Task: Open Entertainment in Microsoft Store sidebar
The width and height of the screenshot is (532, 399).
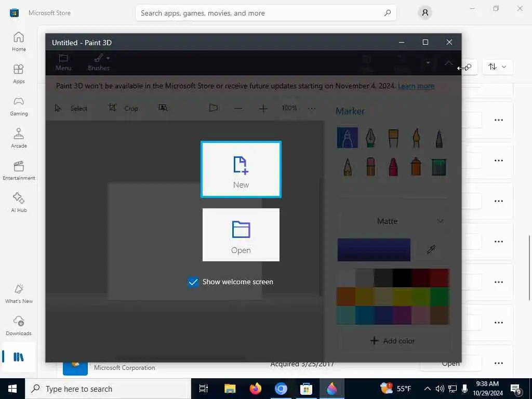Action: (x=19, y=170)
